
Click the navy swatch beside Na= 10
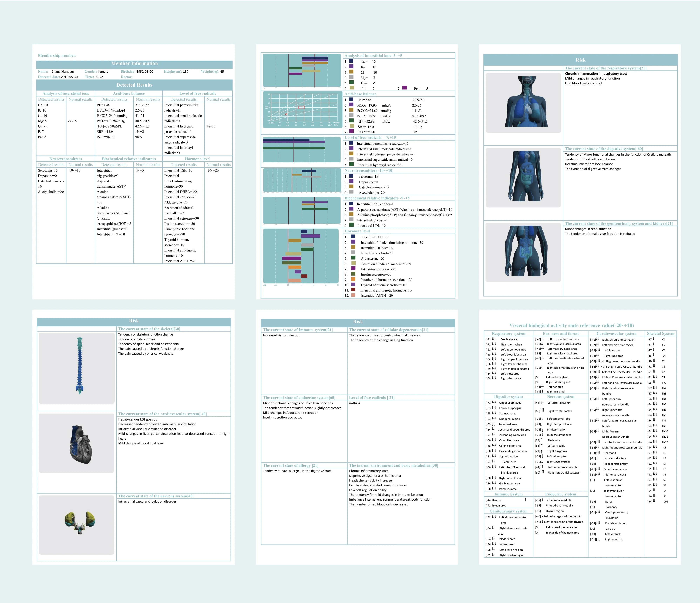coord(351,61)
